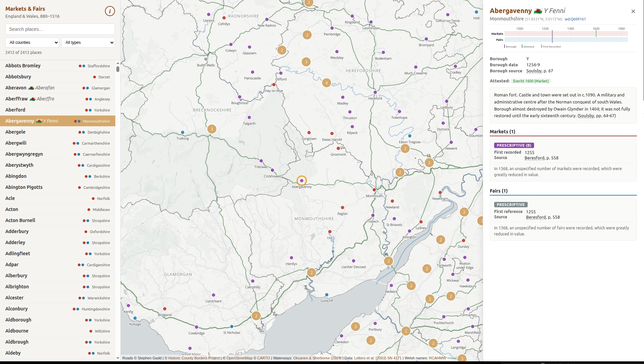Click the Everitt 1600 (Market) attested tag
The image size is (644, 364).
(x=531, y=81)
